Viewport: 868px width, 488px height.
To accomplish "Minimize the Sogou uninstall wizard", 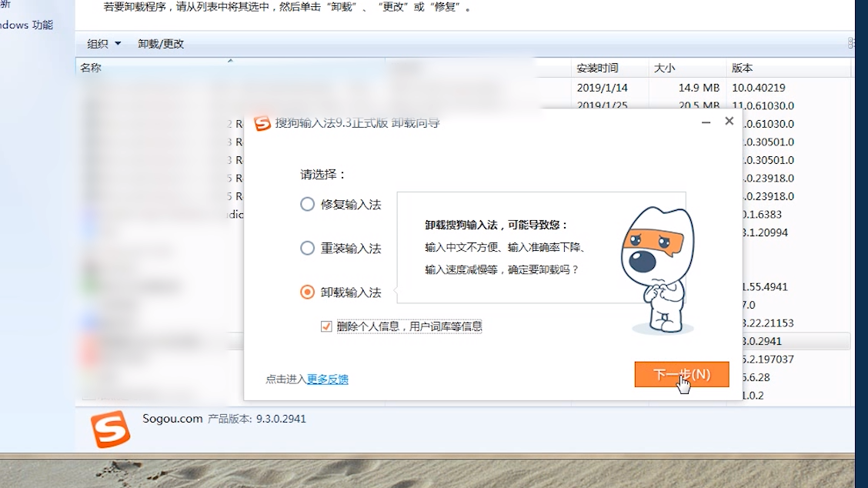I will click(x=706, y=122).
